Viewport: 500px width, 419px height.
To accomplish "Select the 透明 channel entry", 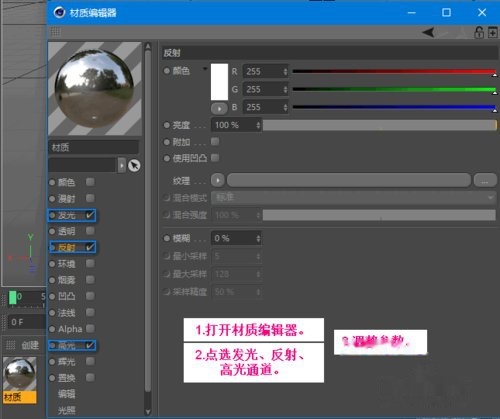I will pyautogui.click(x=66, y=231).
